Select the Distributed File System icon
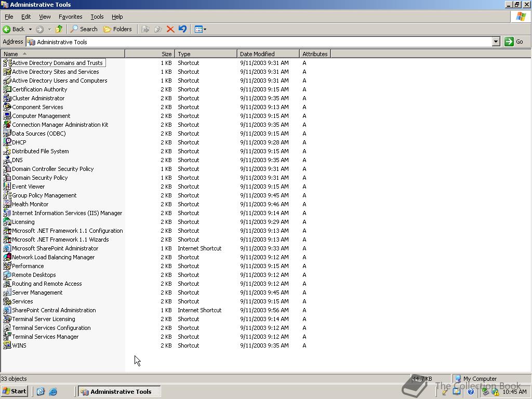 (x=7, y=151)
